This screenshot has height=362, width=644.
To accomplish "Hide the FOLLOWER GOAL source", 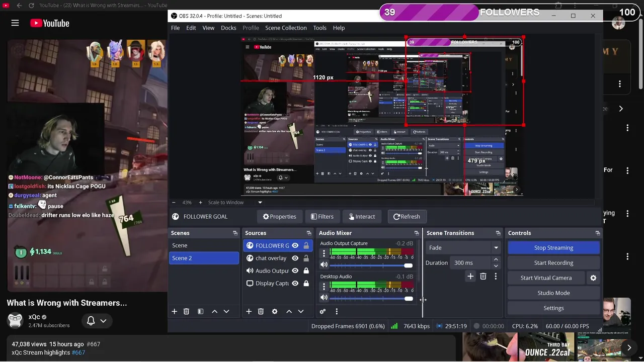I will pyautogui.click(x=295, y=245).
